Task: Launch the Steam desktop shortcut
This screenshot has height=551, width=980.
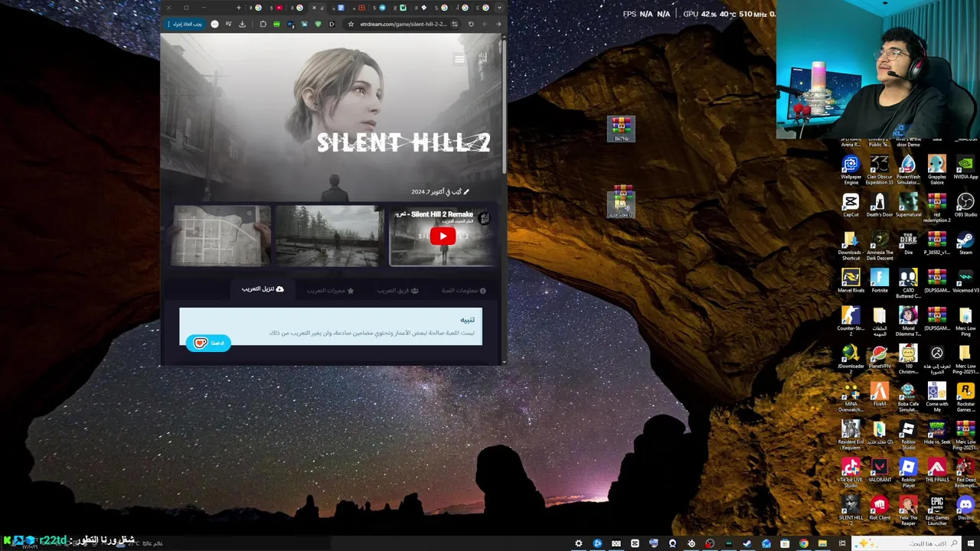Action: coord(965,243)
